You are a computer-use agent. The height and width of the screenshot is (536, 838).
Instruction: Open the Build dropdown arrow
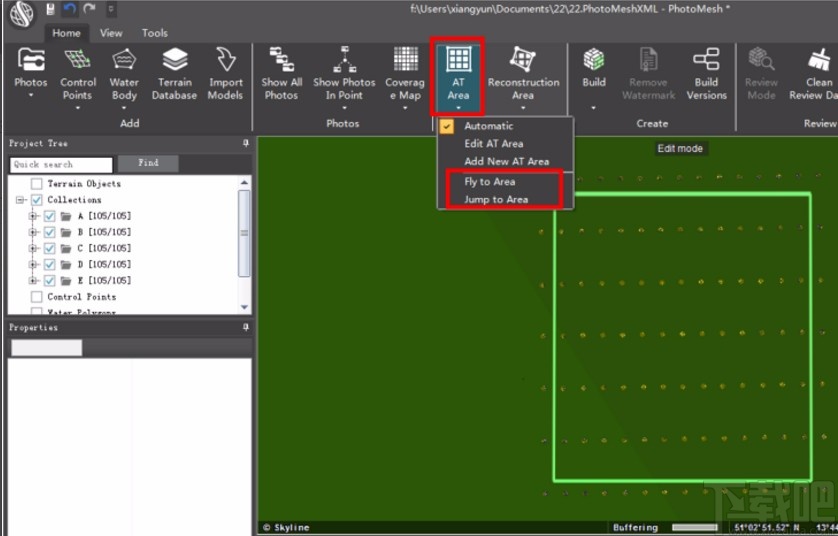[x=594, y=108]
